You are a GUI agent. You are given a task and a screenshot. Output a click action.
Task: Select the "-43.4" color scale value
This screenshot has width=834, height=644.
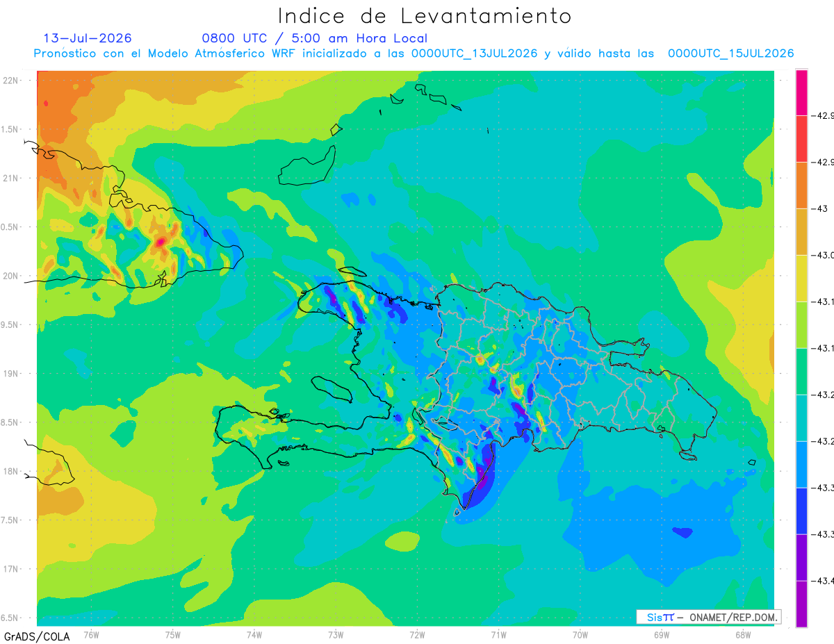pyautogui.click(x=824, y=580)
